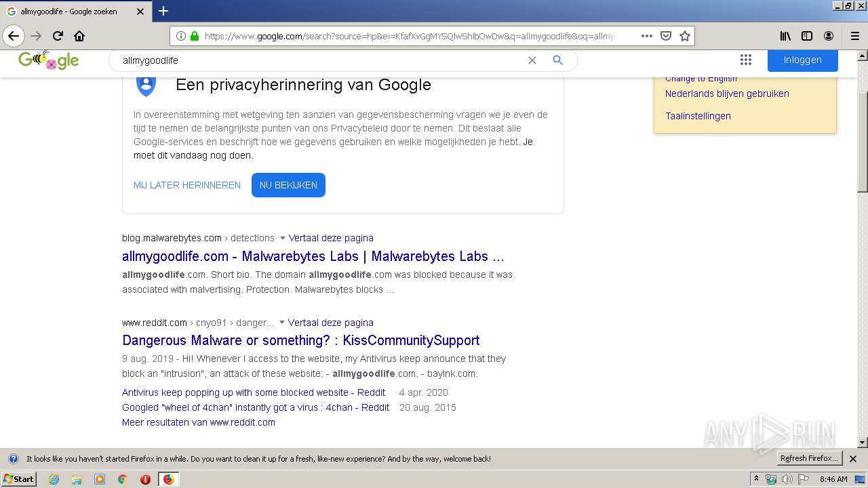Choose Change to English
This screenshot has width=868, height=488.
pyautogui.click(x=701, y=79)
